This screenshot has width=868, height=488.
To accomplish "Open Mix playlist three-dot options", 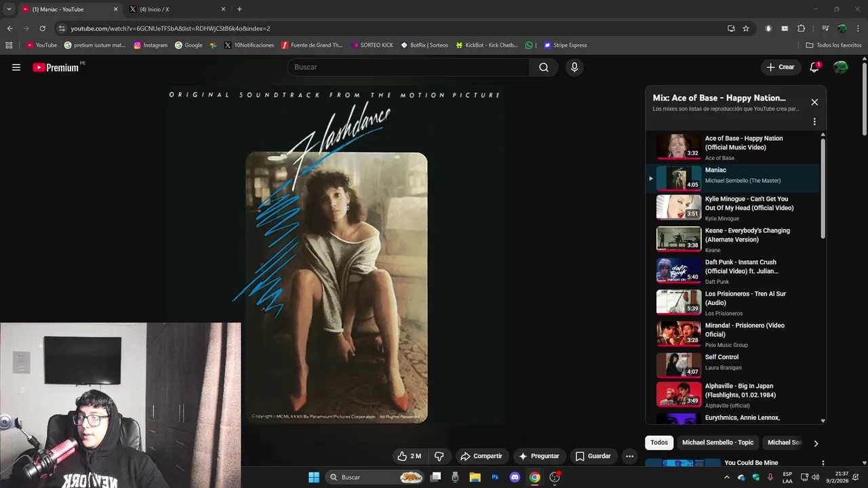I will 814,122.
